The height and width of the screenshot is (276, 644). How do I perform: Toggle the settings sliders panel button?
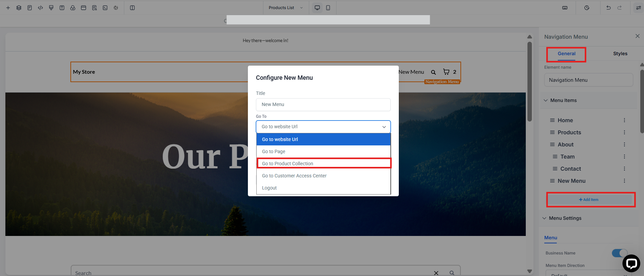tap(638, 8)
